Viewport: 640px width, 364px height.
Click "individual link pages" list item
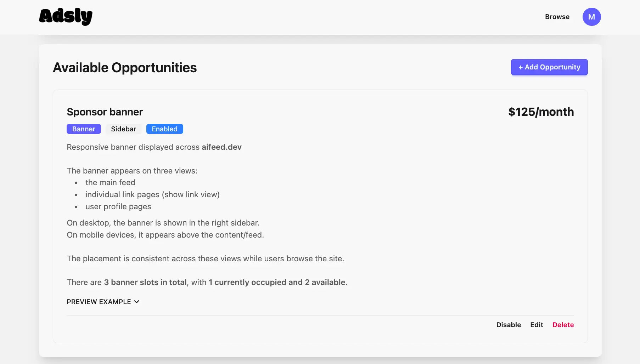[152, 194]
